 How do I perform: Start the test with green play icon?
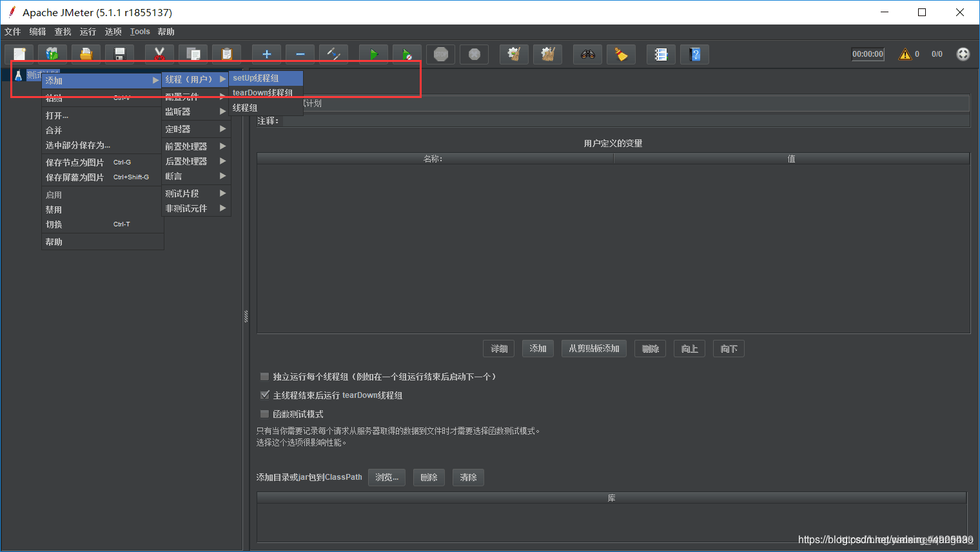coord(373,54)
